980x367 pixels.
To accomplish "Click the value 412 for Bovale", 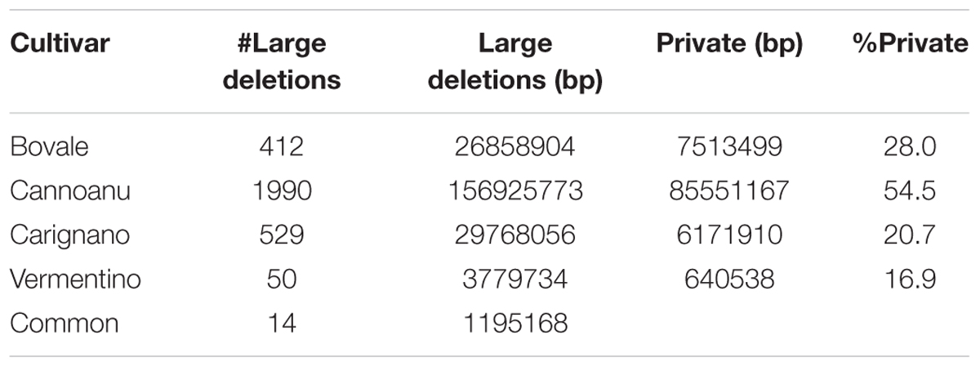I will (x=282, y=146).
